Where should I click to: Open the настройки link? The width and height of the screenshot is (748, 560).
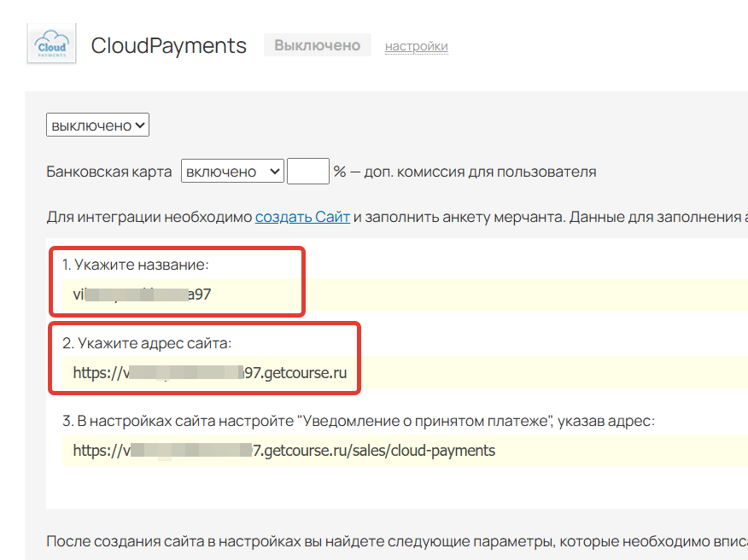pos(416,46)
